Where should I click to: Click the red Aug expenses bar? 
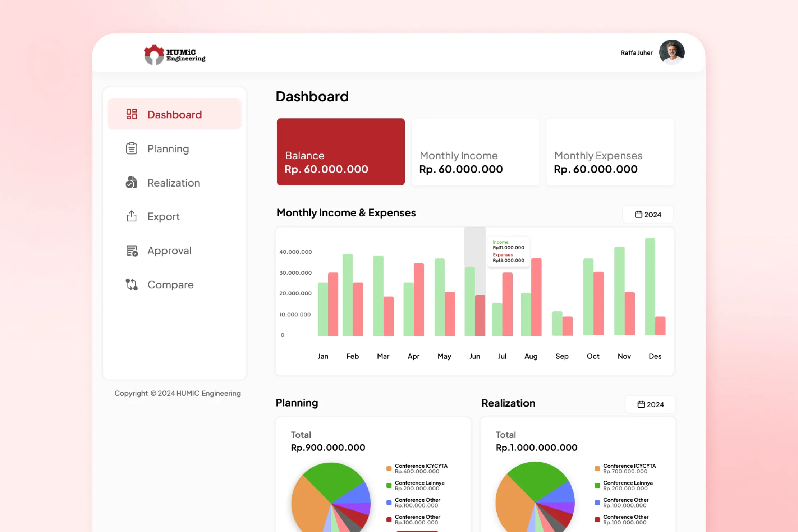(x=536, y=297)
